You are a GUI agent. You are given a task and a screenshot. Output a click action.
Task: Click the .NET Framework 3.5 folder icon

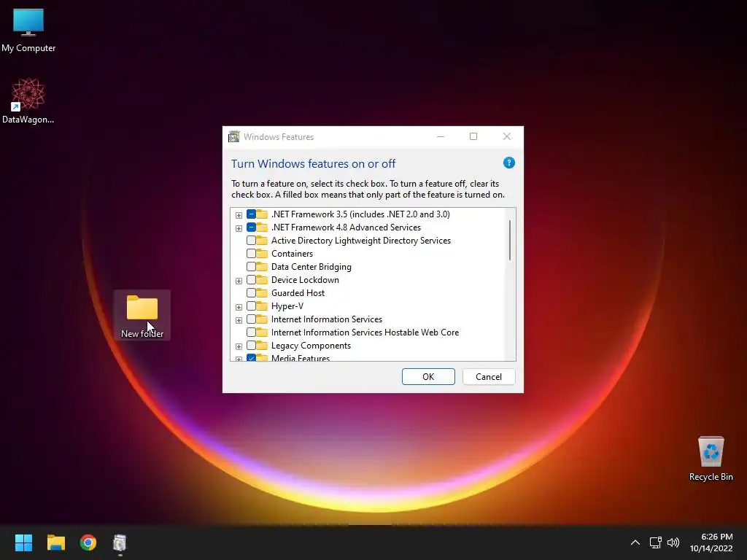pyautogui.click(x=262, y=214)
